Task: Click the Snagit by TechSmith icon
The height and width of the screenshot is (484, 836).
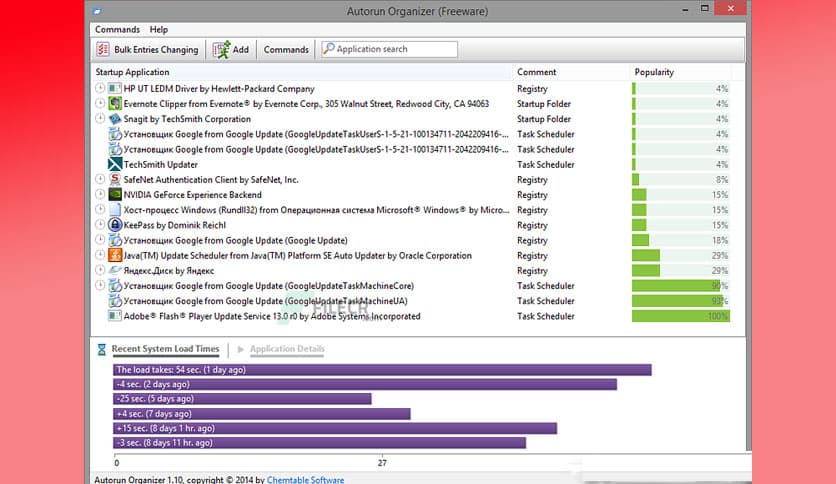Action: coord(115,119)
